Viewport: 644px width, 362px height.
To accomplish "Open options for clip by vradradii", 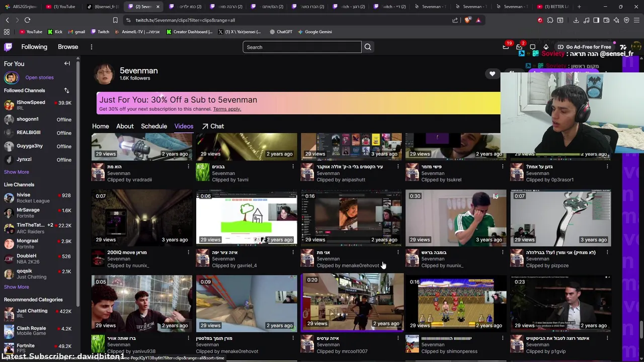I will click(x=188, y=166).
